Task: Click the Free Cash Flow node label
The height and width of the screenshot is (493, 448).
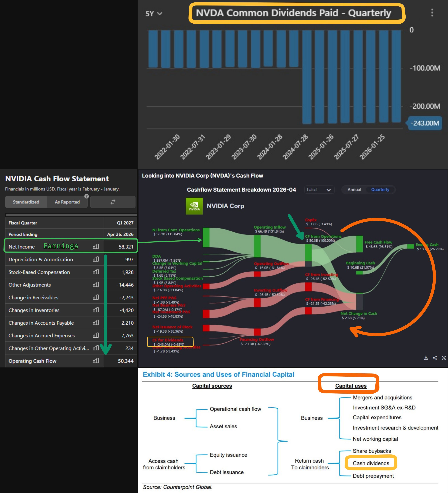Action: (x=378, y=242)
